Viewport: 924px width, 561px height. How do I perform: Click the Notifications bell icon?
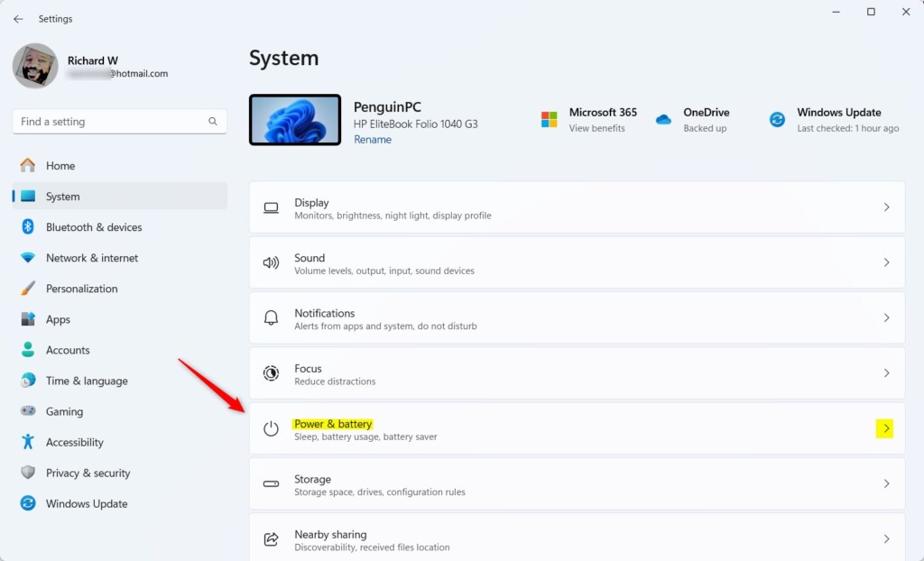[x=271, y=318]
